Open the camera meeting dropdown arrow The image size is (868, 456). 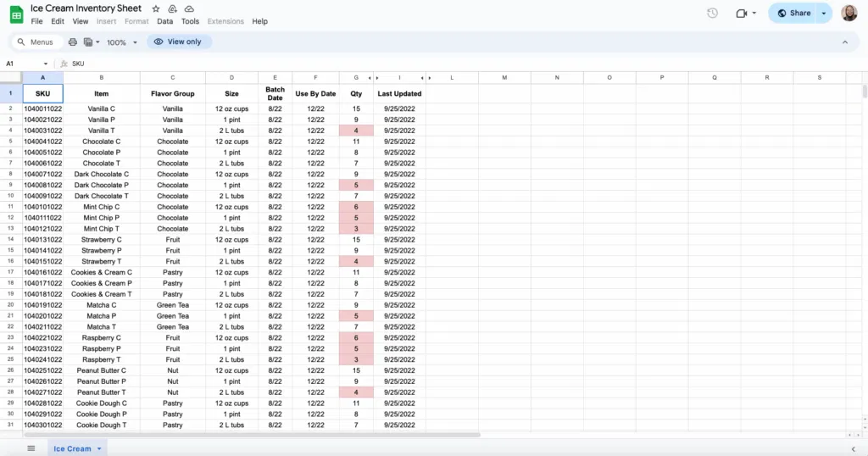(754, 14)
